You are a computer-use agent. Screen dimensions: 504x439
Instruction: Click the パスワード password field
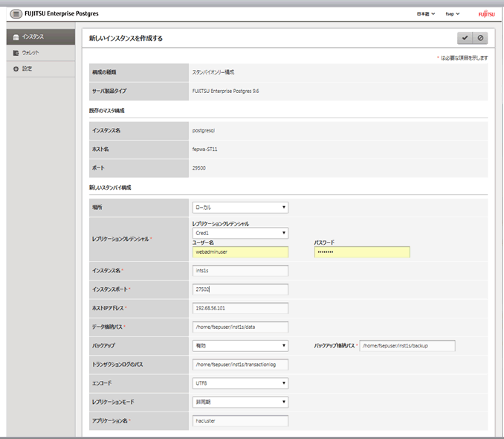[362, 252]
